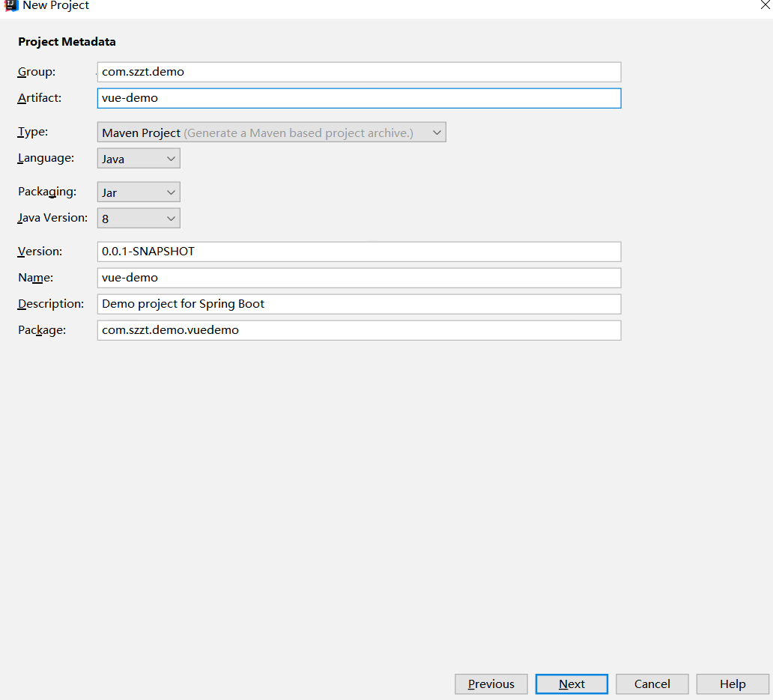Select the Name text field
Image resolution: width=773 pixels, height=700 pixels.
point(359,278)
